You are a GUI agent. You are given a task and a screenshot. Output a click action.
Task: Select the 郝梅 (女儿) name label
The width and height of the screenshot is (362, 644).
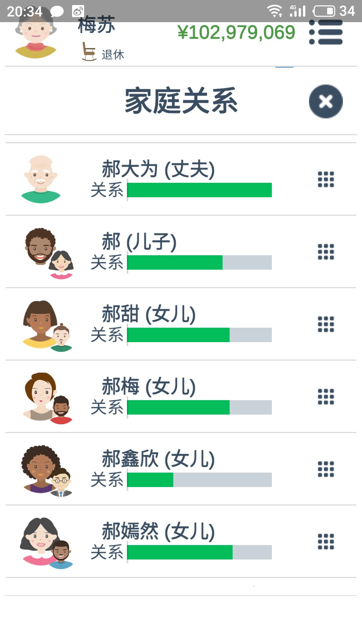point(149,386)
